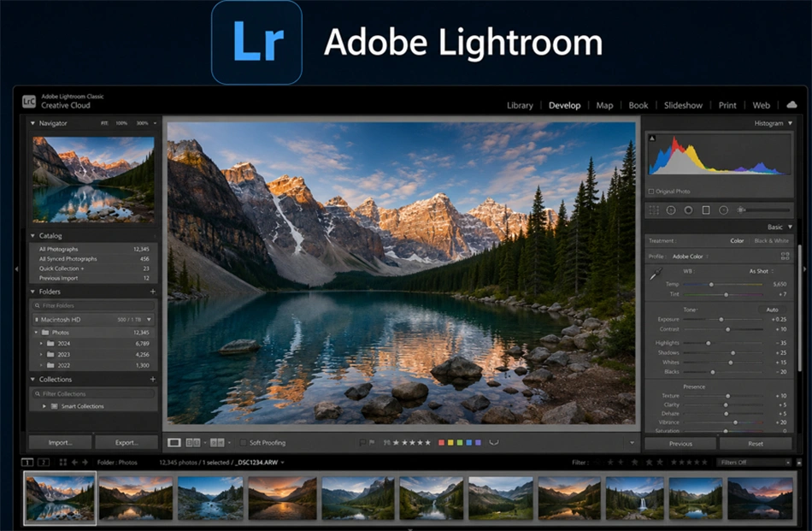
Task: Click the Previous button
Action: point(680,444)
